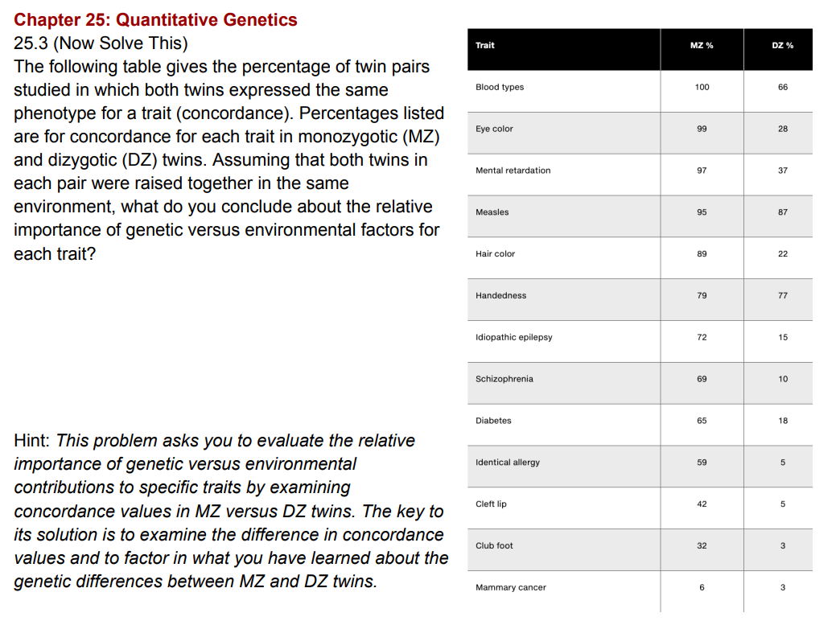
Task: Click the "Identical allergy" trait cell
Action: 508,463
